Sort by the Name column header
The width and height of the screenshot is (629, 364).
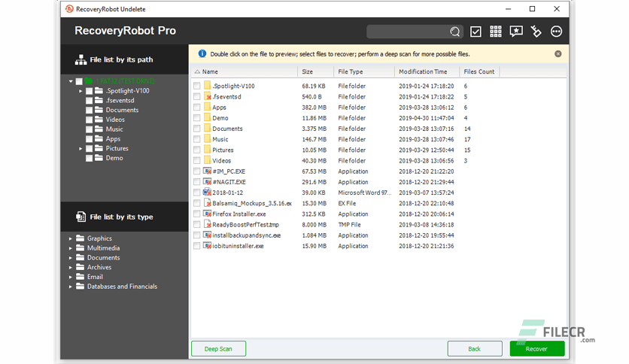pos(244,71)
